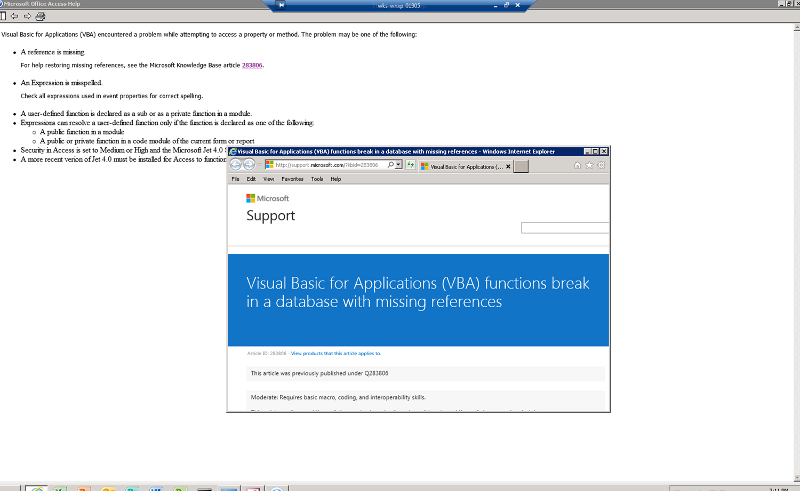Viewport: 800px width, 491px height.
Task: Click the search magnifier in IE address bar
Action: (390, 165)
